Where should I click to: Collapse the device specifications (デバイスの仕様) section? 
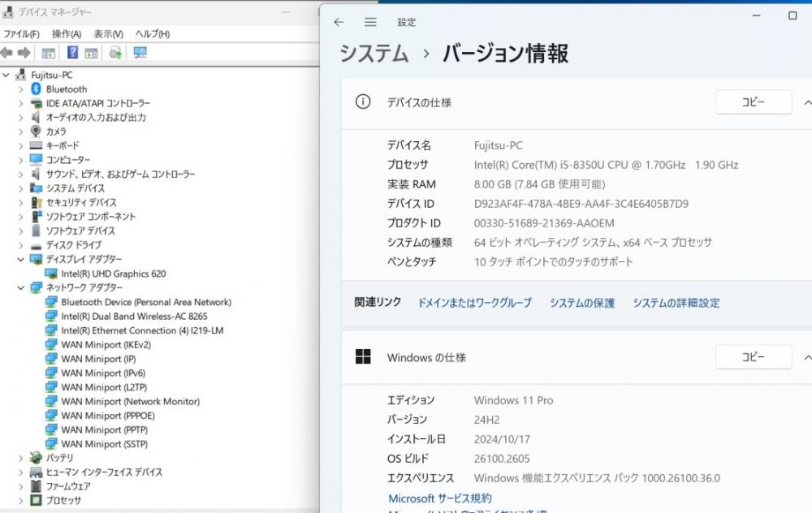[x=807, y=102]
